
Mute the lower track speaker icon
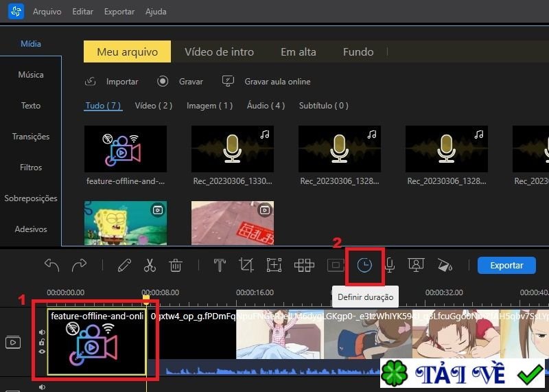coord(42,387)
